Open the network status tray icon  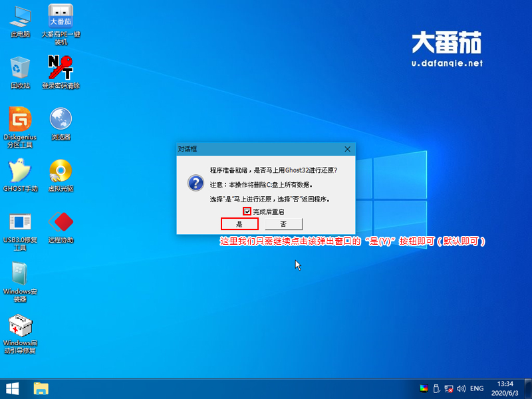click(x=449, y=388)
